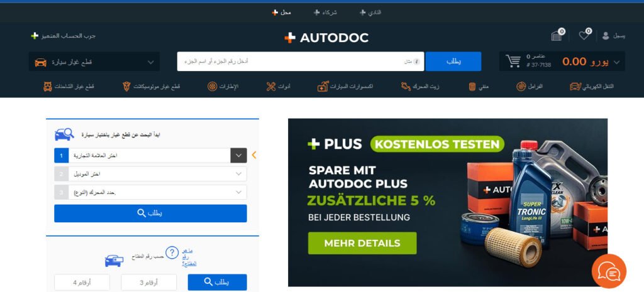Select the tyres category icon
644x292 pixels.
pos(212,87)
